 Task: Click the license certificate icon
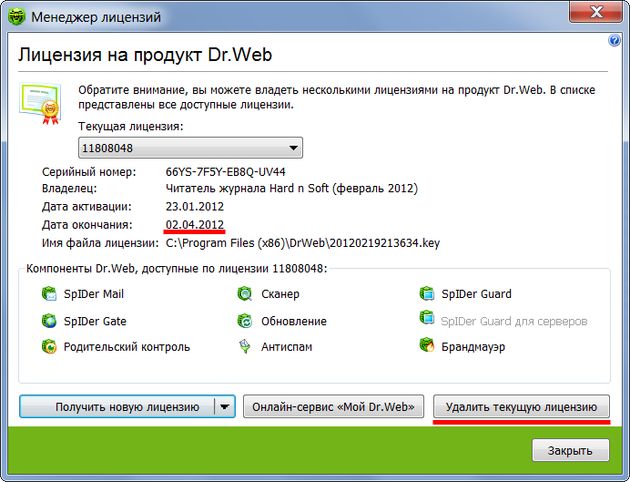click(40, 103)
